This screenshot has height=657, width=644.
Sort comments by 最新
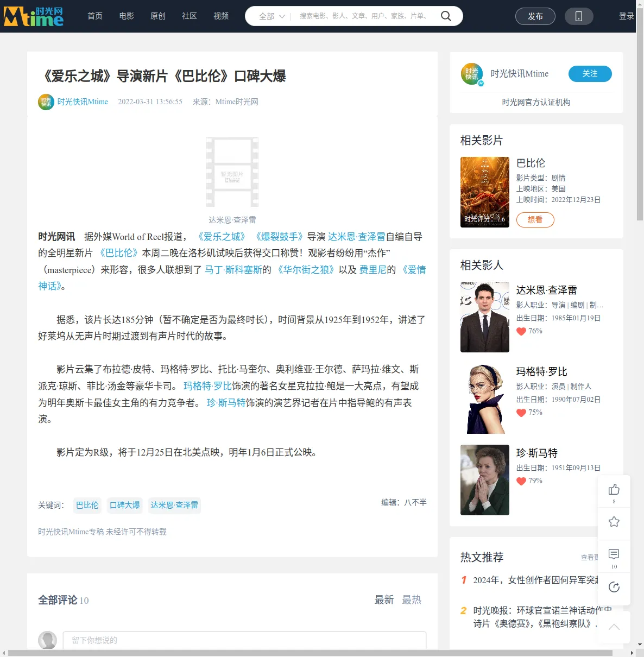point(384,600)
